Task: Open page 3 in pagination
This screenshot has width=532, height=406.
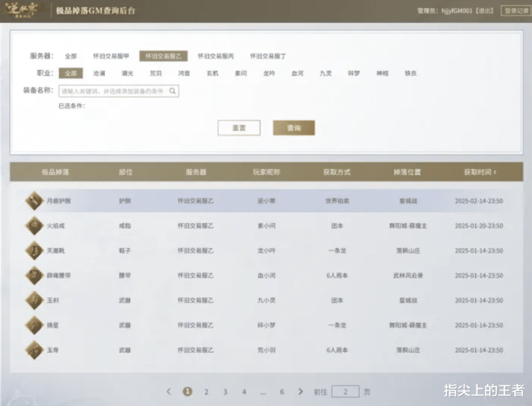Action: coord(225,392)
